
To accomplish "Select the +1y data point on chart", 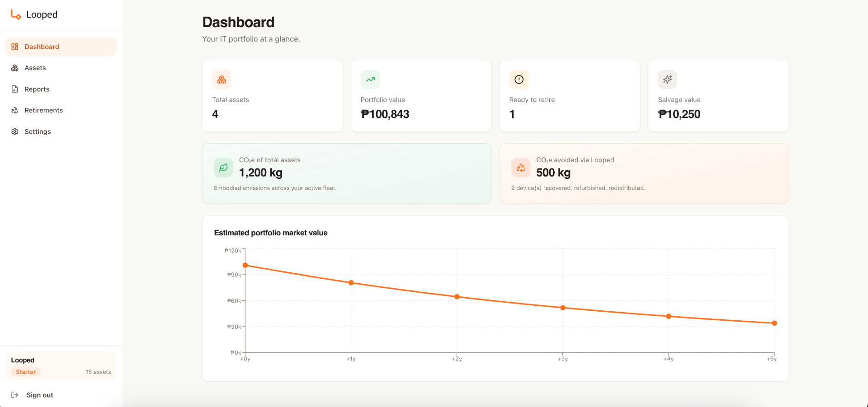I will pyautogui.click(x=351, y=283).
